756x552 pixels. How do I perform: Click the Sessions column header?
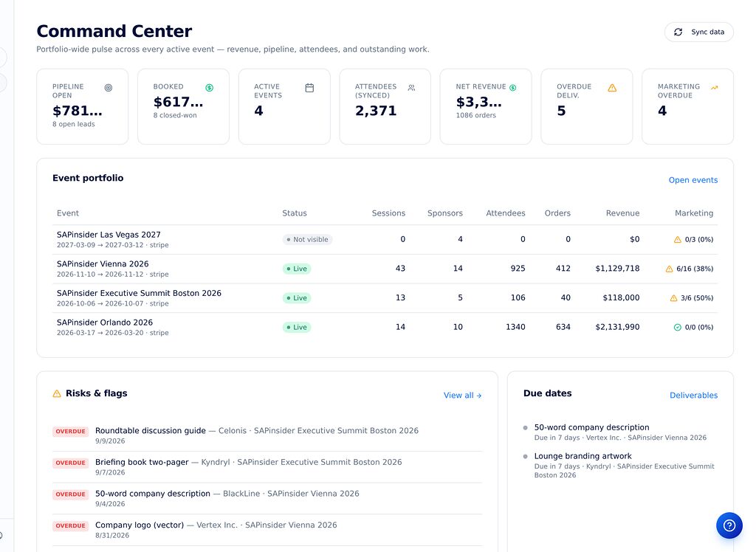388,213
